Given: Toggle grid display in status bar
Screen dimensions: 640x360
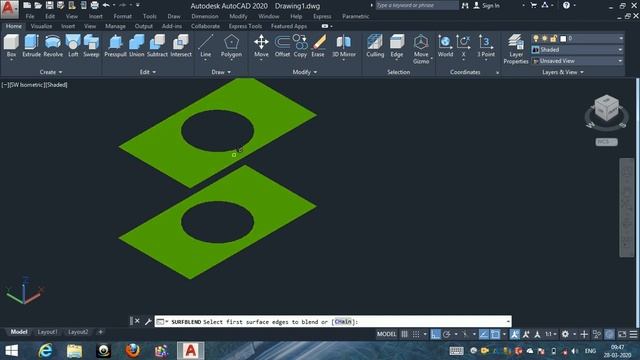Looking at the screenshot, I should tap(404, 334).
